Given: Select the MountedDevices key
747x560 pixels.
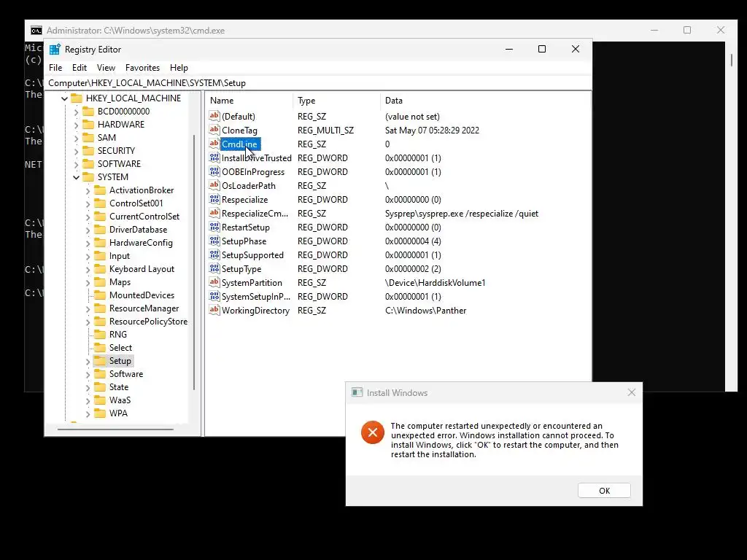Looking at the screenshot, I should [x=142, y=295].
